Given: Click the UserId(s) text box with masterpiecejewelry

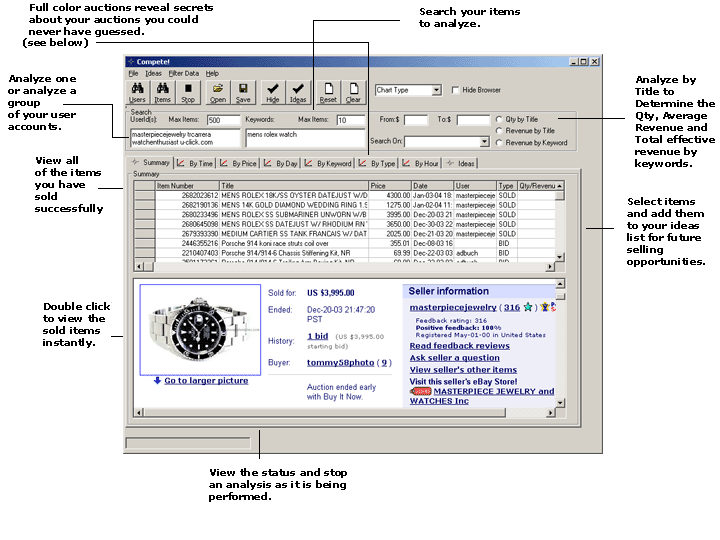Looking at the screenshot, I should [185, 138].
